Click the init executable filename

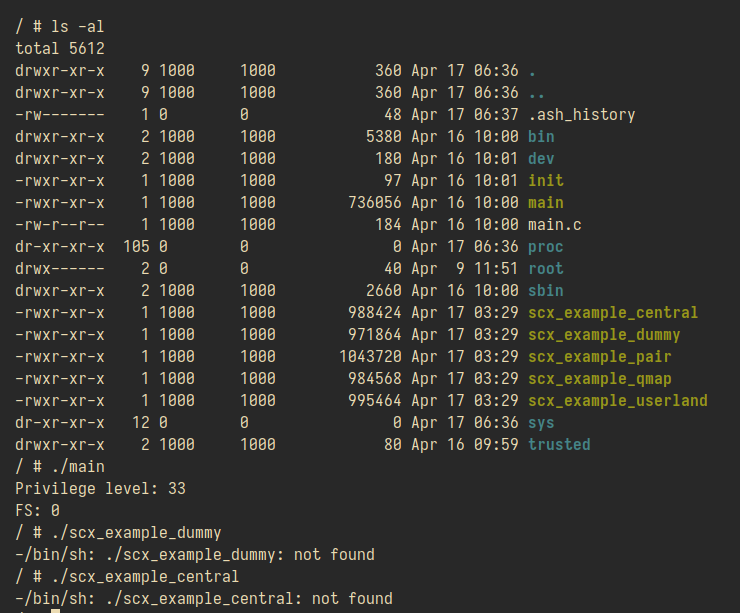click(x=546, y=180)
